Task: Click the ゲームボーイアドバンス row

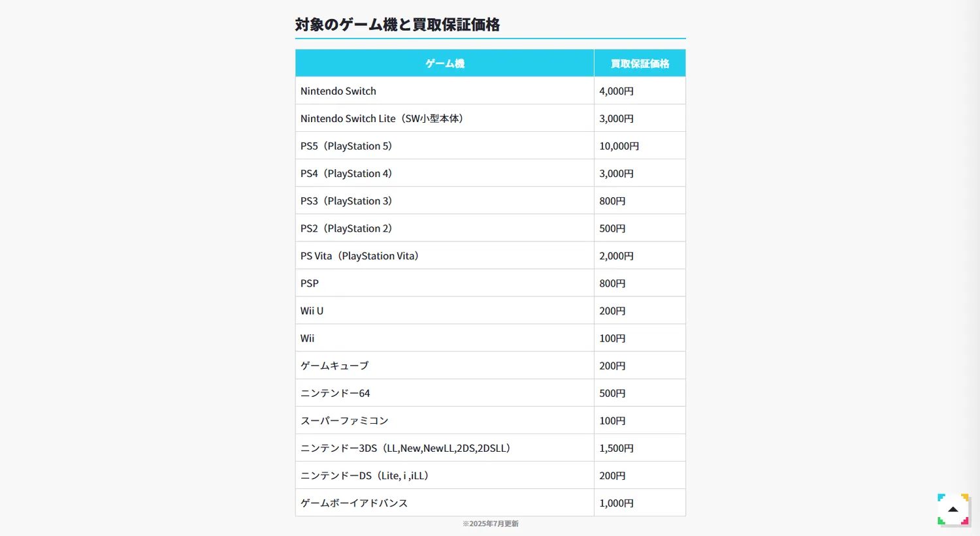Action: coord(354,503)
